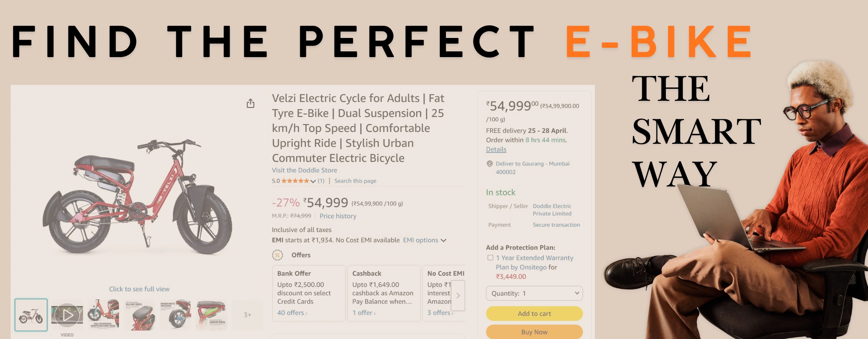Select the first bike image thumbnail

(31, 314)
